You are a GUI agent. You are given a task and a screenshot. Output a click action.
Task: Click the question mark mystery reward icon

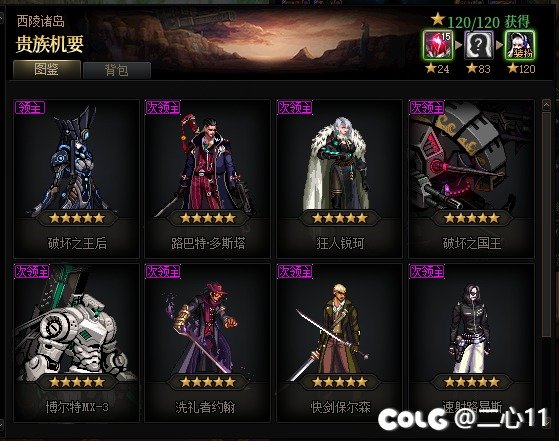(x=478, y=45)
